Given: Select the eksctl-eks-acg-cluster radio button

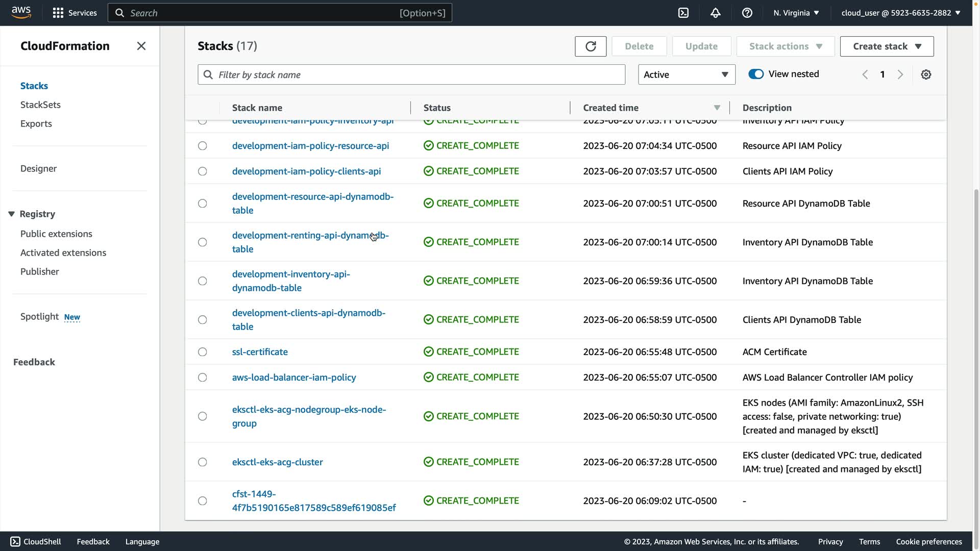Looking at the screenshot, I should 203,462.
